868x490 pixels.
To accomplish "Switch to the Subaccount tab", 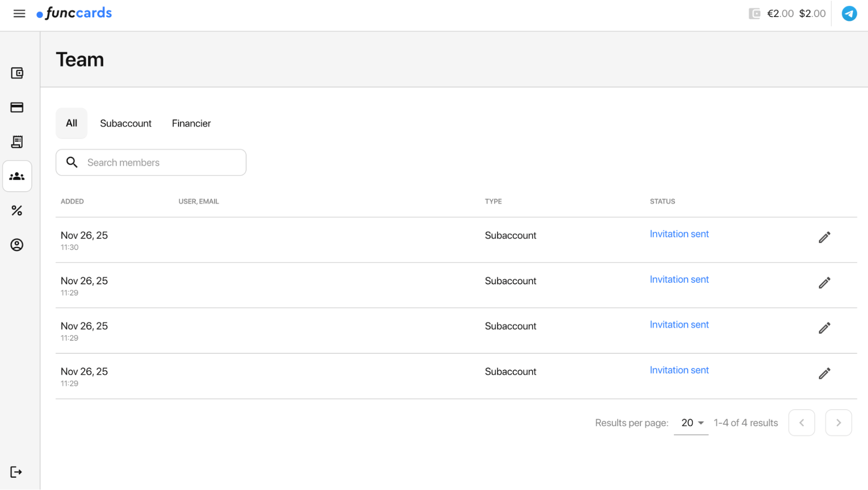I will (x=125, y=123).
